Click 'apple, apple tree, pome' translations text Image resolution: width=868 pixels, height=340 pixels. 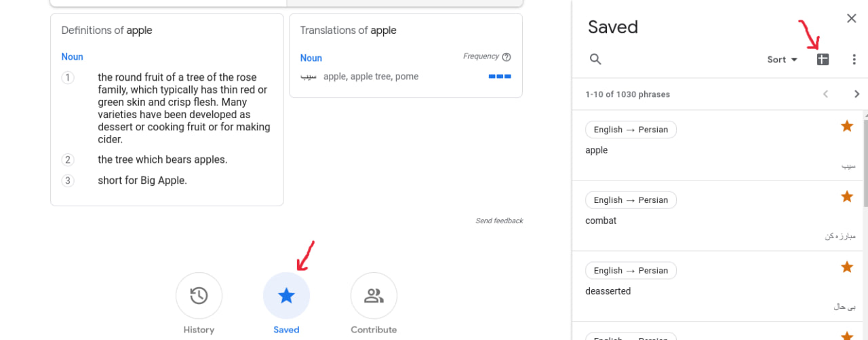[371, 77]
